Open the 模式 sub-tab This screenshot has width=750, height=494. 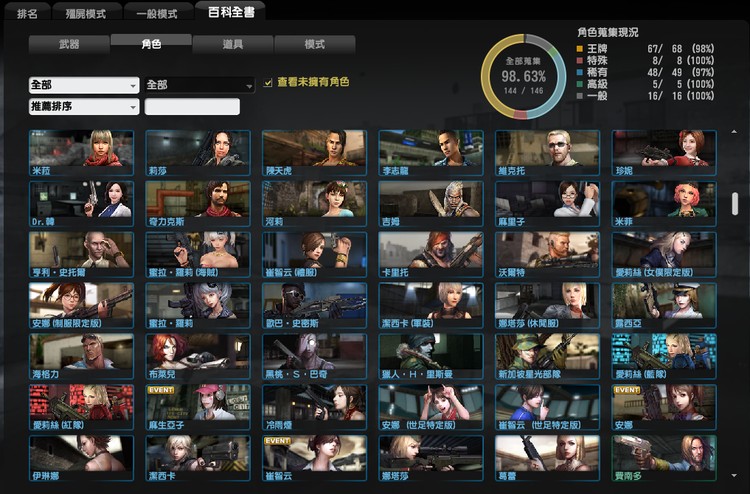point(315,44)
